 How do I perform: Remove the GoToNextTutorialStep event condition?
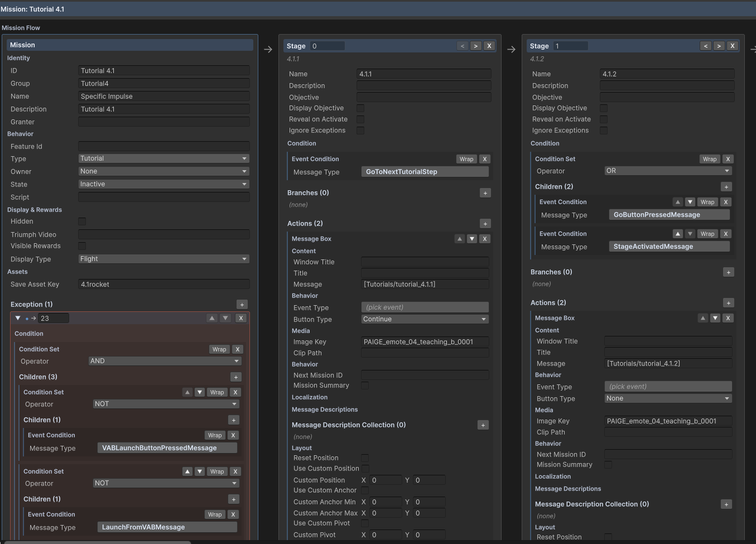pos(485,159)
